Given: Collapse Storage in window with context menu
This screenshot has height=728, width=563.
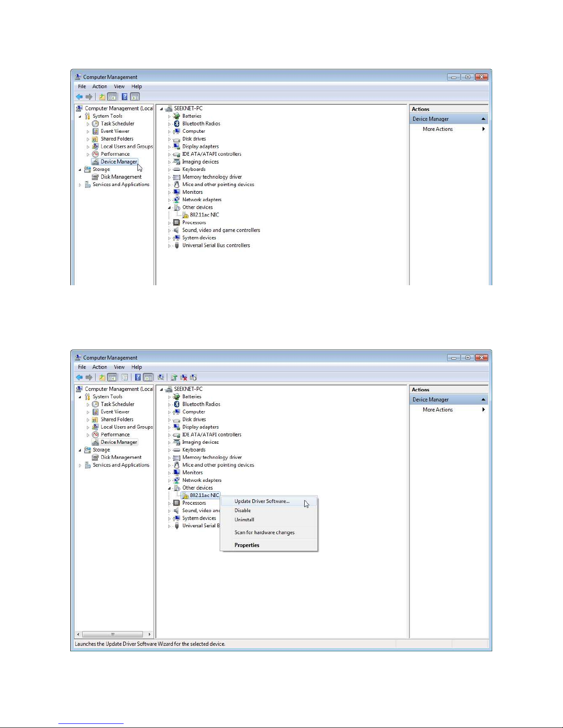Looking at the screenshot, I should coord(80,450).
